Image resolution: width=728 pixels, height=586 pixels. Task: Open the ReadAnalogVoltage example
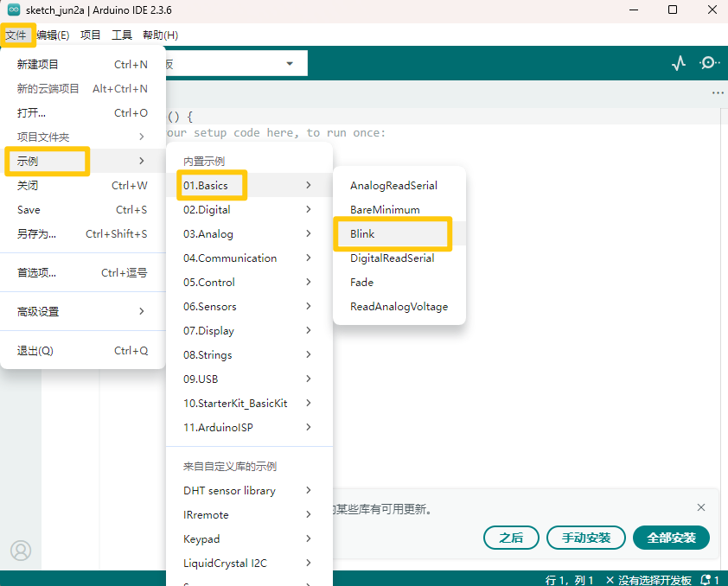coord(399,307)
